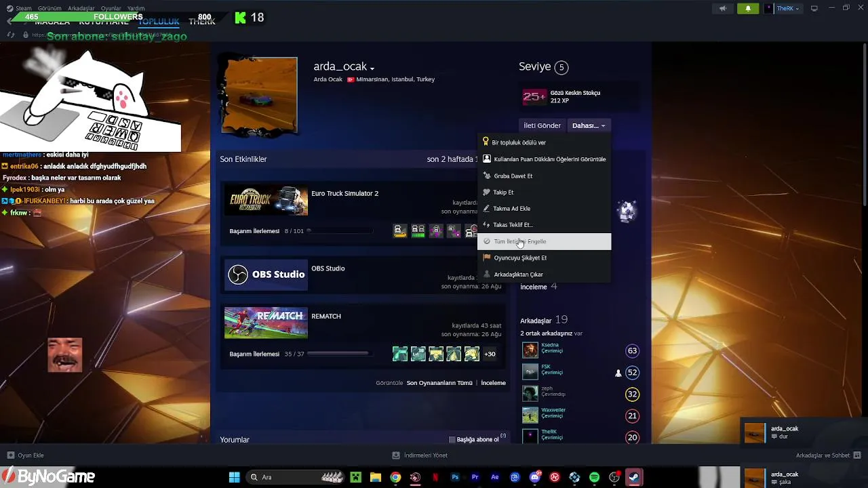
Task: Open Minecraft from the taskbar
Action: (355, 477)
